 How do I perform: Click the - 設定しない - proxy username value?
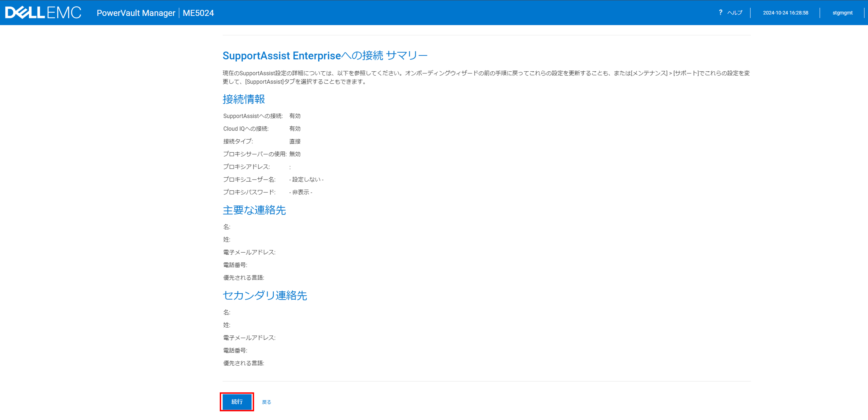[x=306, y=179]
